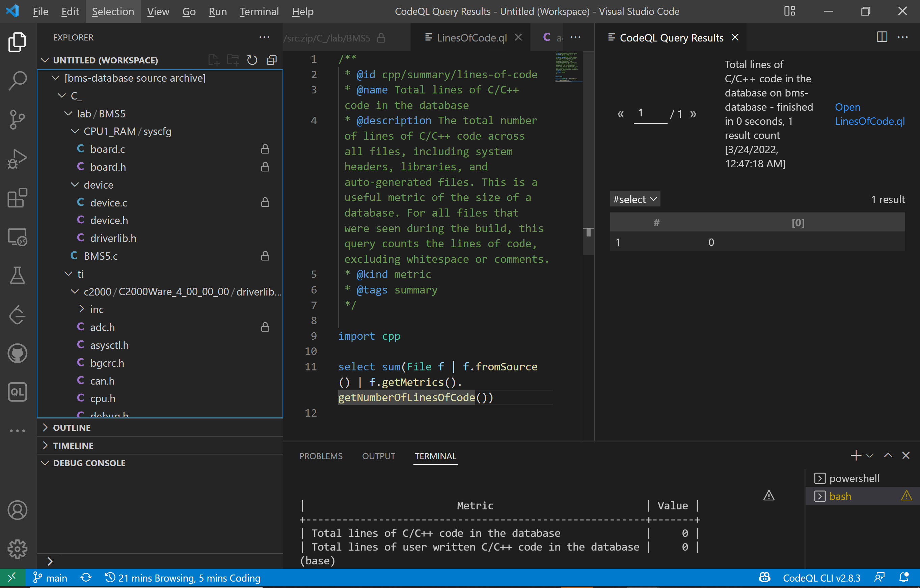Screen dimensions: 920x588
Task: Synchronize changes from status bar
Action: pos(86,578)
